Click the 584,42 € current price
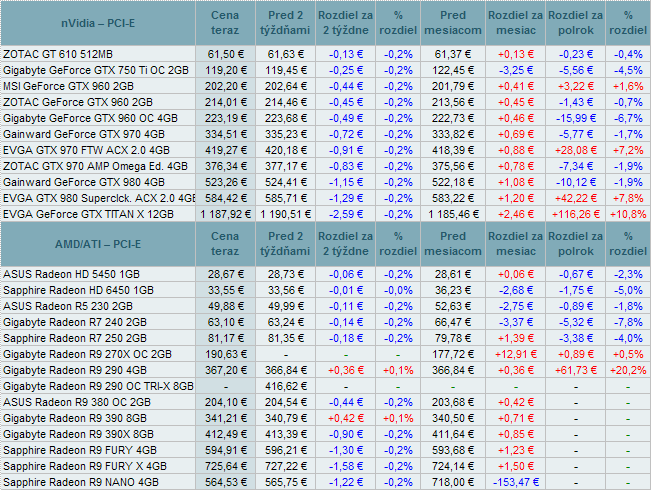651x490 pixels. (x=225, y=198)
